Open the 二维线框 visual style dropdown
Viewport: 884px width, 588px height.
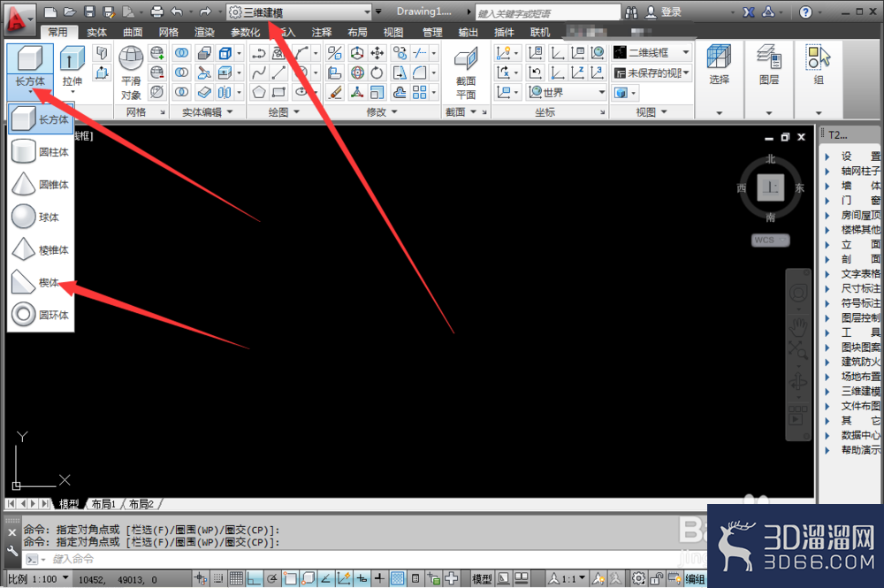(x=652, y=52)
